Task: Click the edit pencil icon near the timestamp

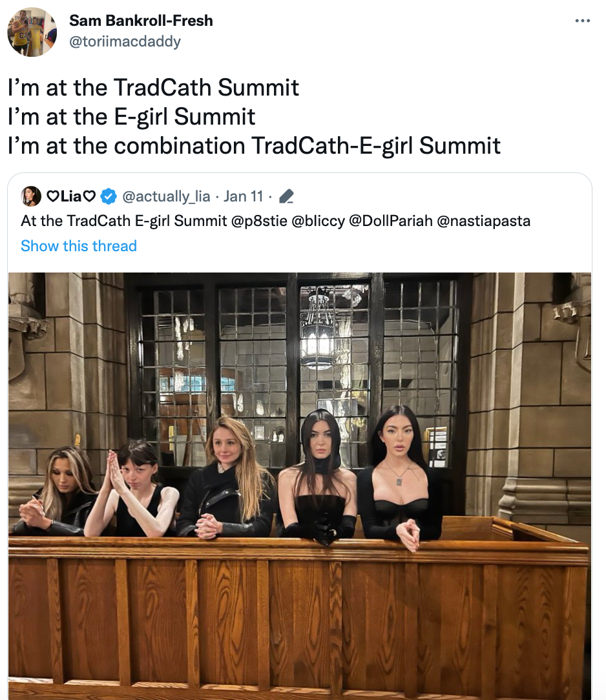Action: 286,196
